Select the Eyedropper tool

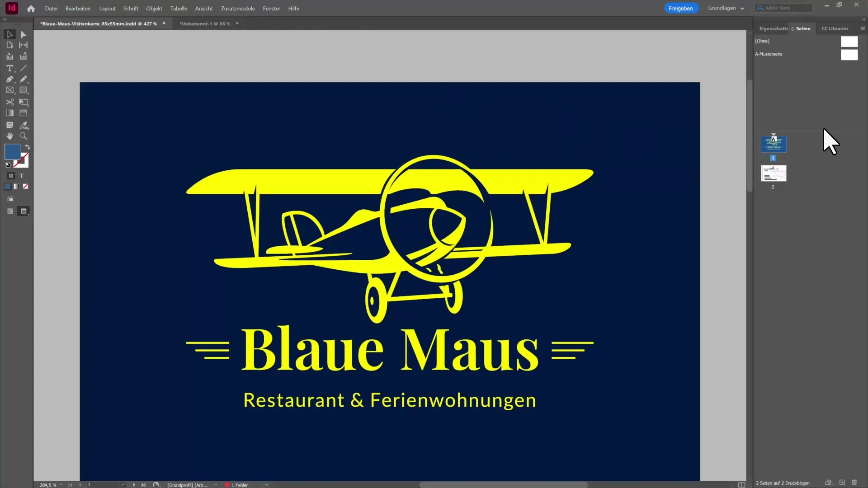point(24,125)
